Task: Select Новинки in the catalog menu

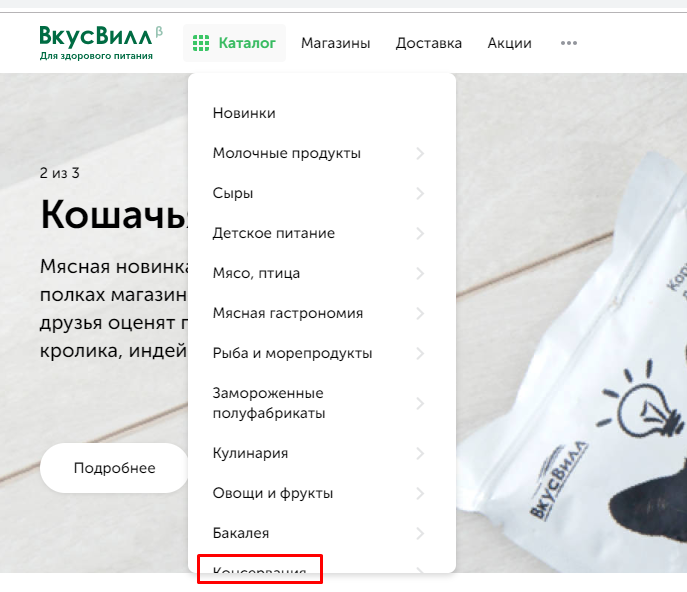Action: tap(244, 113)
